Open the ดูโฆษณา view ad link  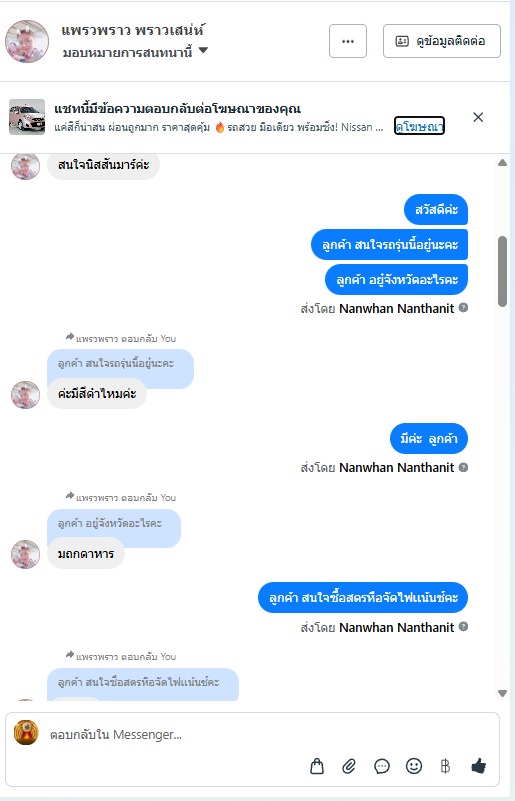coord(419,126)
